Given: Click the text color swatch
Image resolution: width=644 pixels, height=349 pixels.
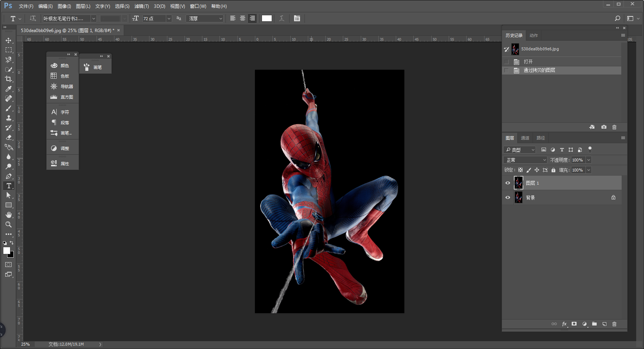Looking at the screenshot, I should [267, 19].
